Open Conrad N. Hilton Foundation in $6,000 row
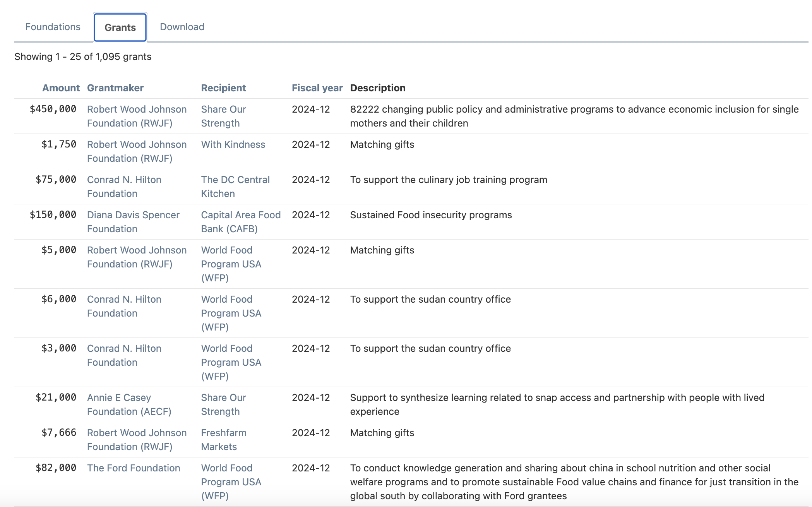 pyautogui.click(x=124, y=306)
